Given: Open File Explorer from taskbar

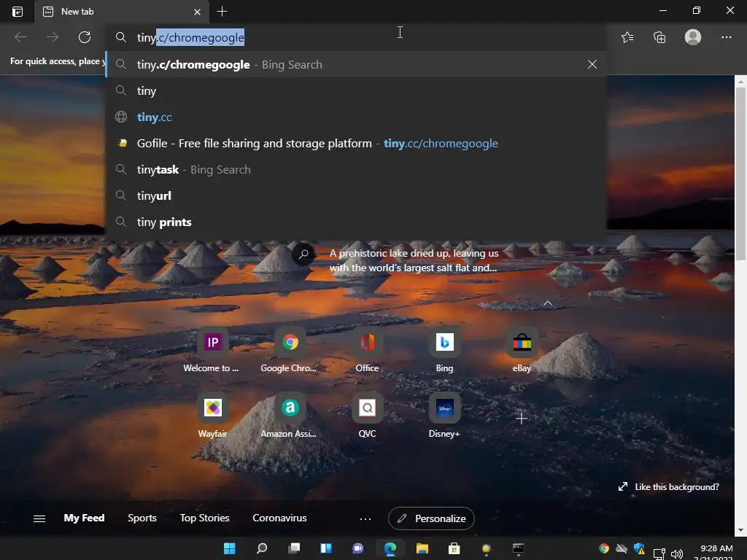Looking at the screenshot, I should coord(422,548).
